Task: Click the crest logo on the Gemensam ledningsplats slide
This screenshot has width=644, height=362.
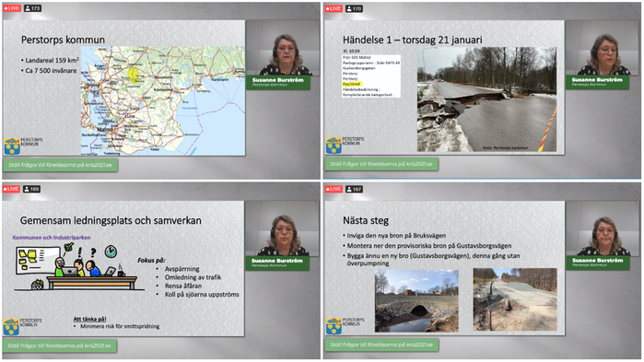Action: click(11, 327)
